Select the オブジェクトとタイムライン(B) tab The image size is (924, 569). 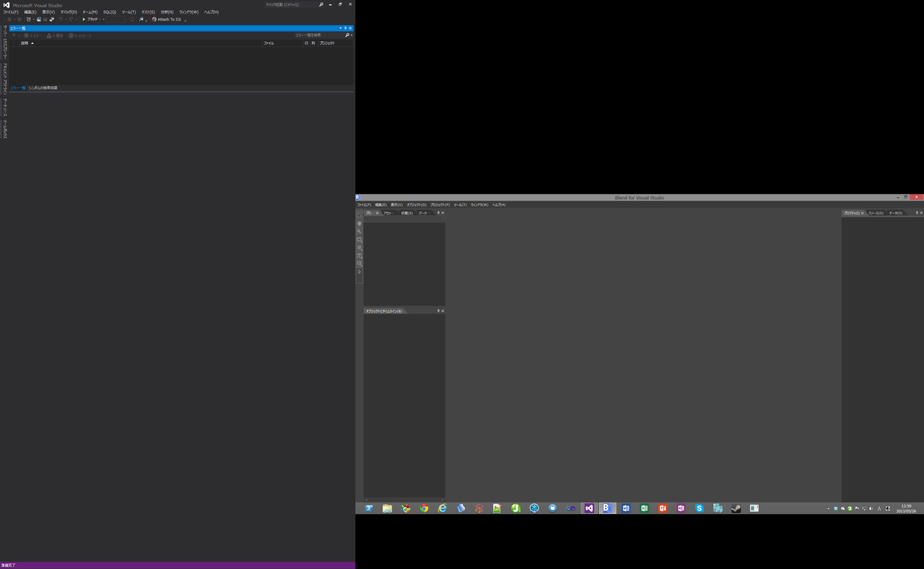pyautogui.click(x=384, y=311)
